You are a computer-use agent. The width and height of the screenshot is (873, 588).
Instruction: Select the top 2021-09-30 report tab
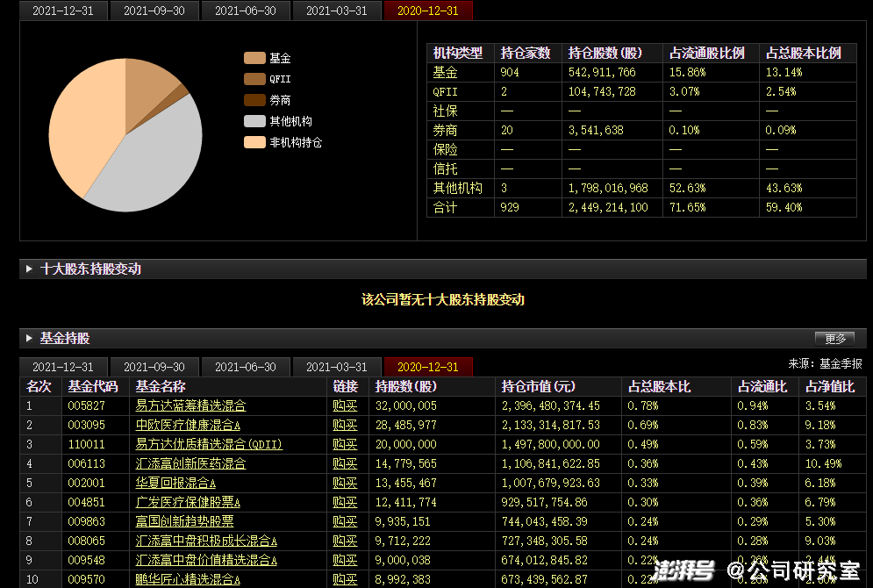pyautogui.click(x=154, y=11)
